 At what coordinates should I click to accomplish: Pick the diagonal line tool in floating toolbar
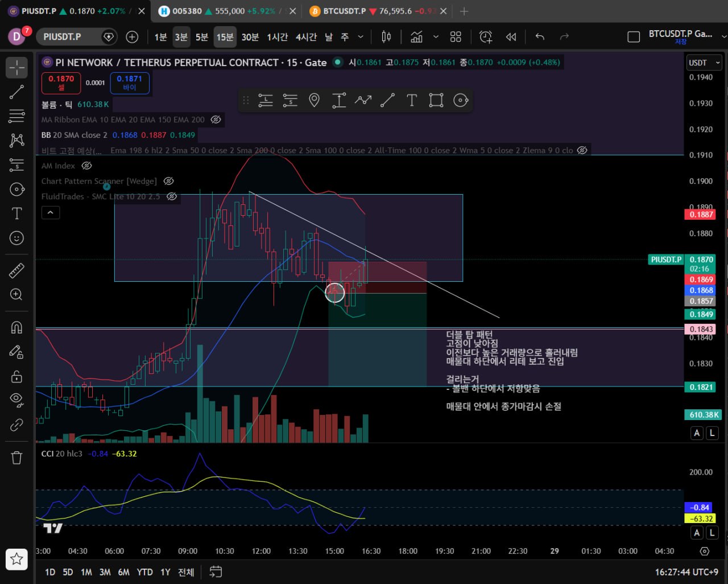point(387,101)
